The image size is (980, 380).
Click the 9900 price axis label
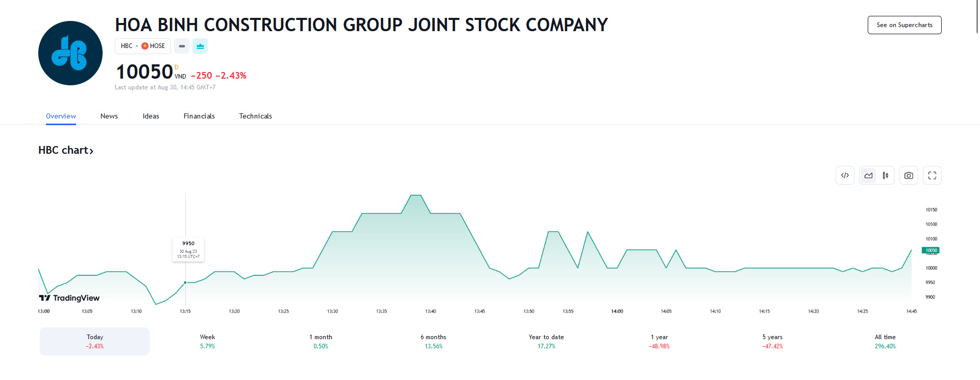(930, 297)
